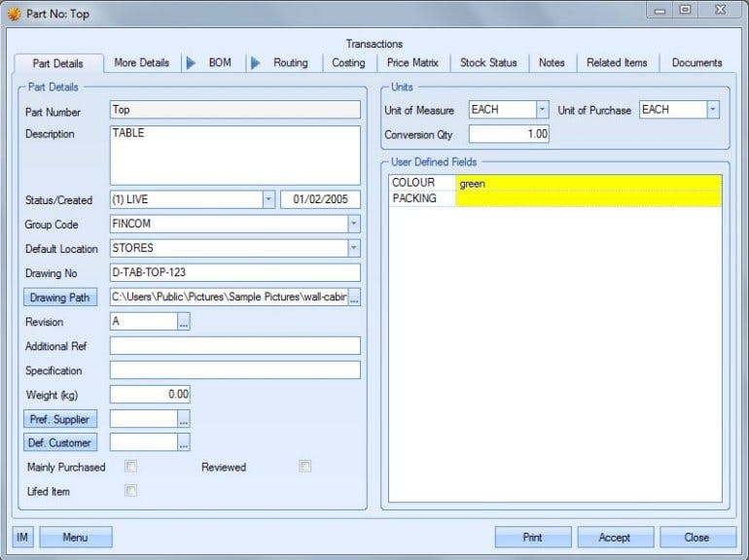The width and height of the screenshot is (749, 560).
Task: Open the Unit of Measure dropdown
Action: click(542, 109)
